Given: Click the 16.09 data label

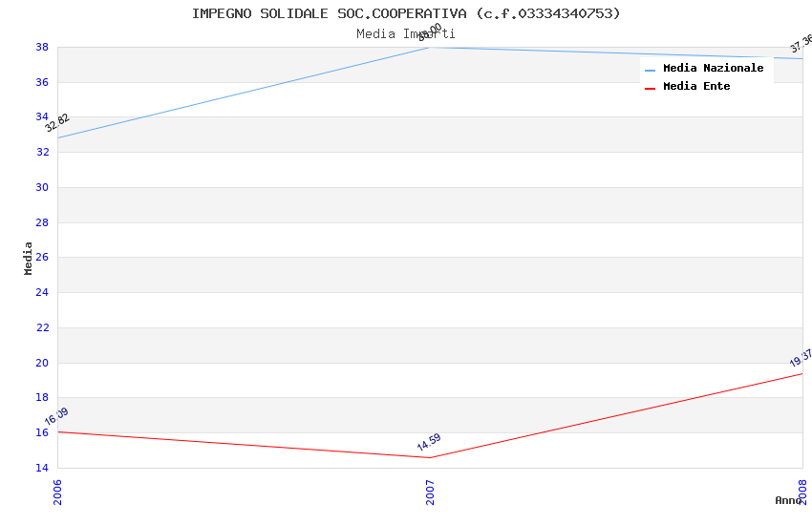Looking at the screenshot, I should tap(56, 416).
